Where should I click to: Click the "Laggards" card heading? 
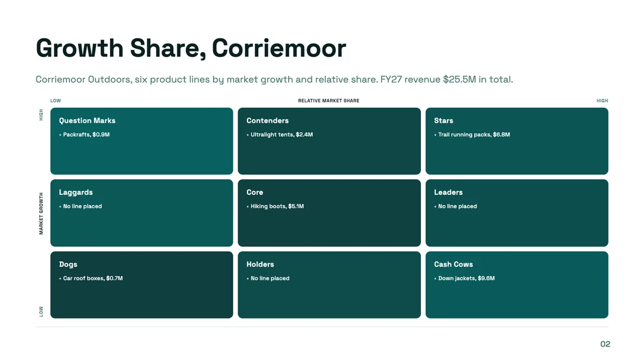pyautogui.click(x=76, y=192)
